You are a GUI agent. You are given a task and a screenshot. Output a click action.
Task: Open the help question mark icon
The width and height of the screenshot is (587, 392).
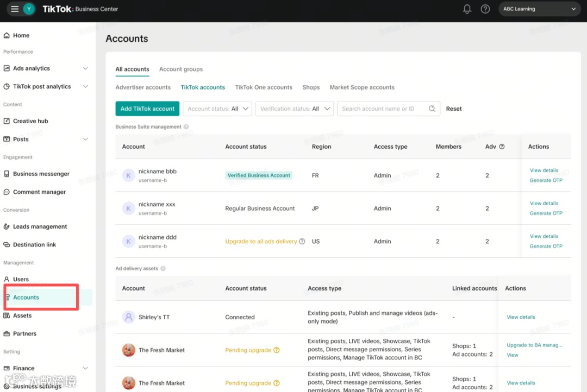485,9
